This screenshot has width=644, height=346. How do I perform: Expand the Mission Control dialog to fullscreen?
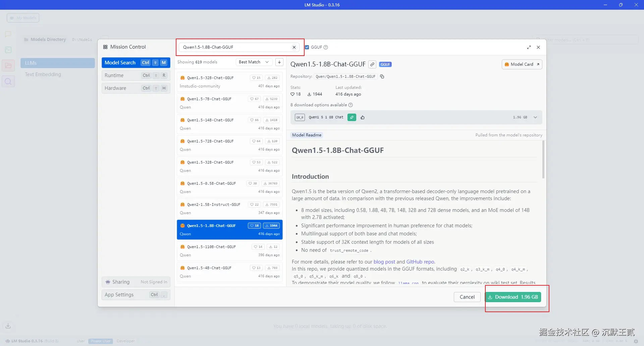529,47
